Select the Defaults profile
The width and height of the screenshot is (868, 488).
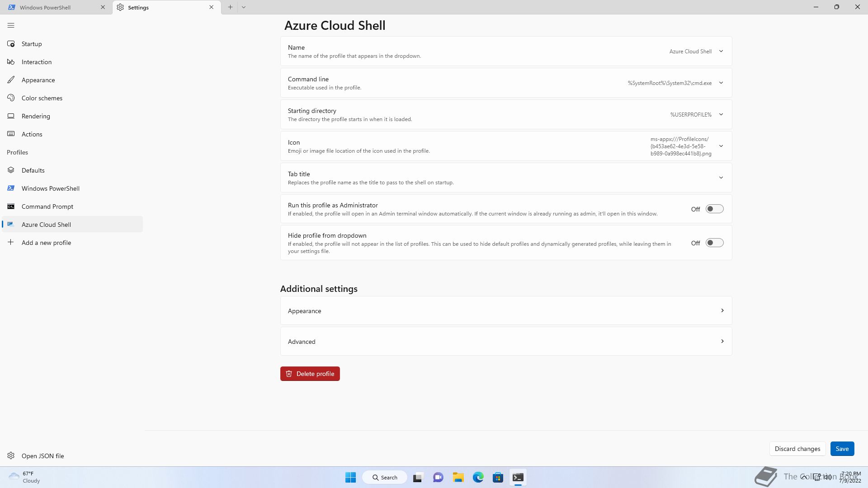72,170
